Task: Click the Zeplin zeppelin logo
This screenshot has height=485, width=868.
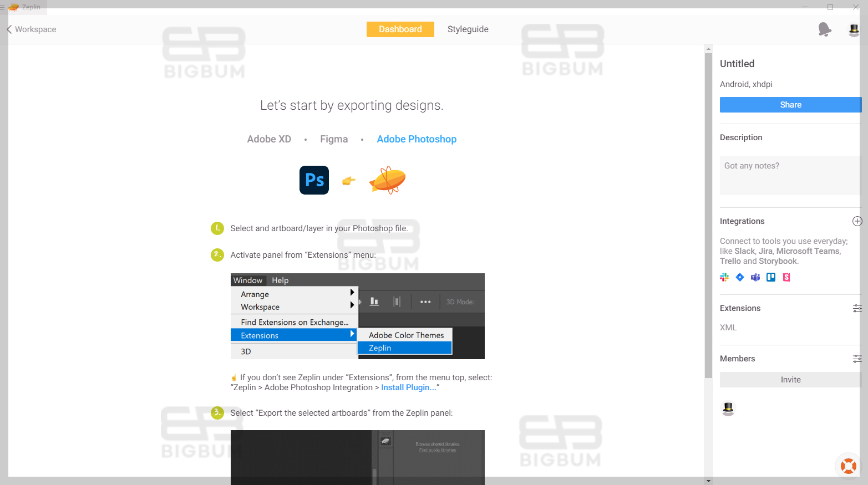Action: pyautogui.click(x=388, y=180)
